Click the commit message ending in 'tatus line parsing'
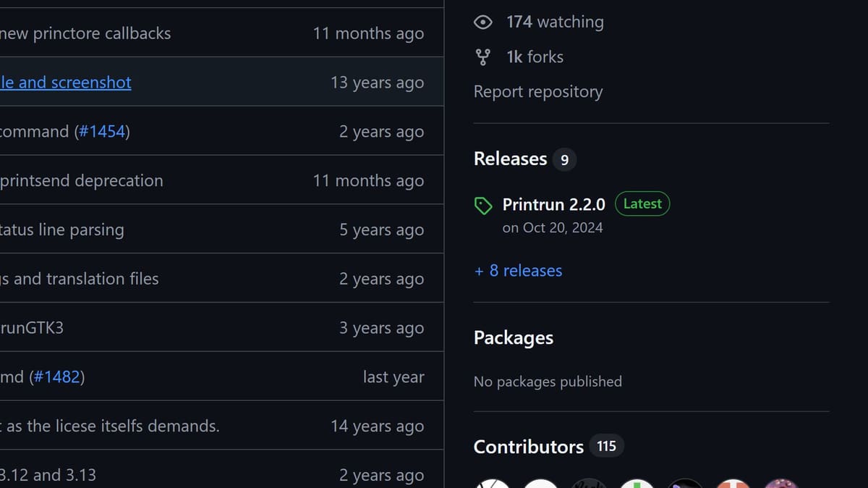 62,230
